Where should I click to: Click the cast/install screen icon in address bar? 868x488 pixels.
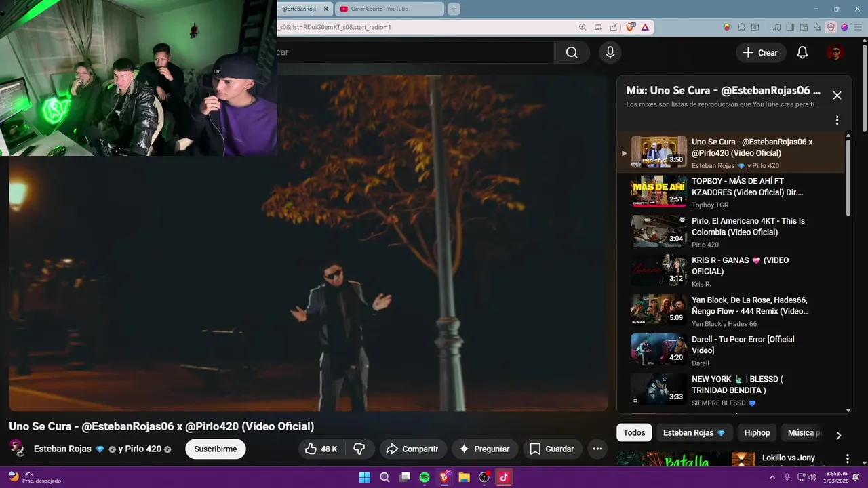click(x=598, y=27)
